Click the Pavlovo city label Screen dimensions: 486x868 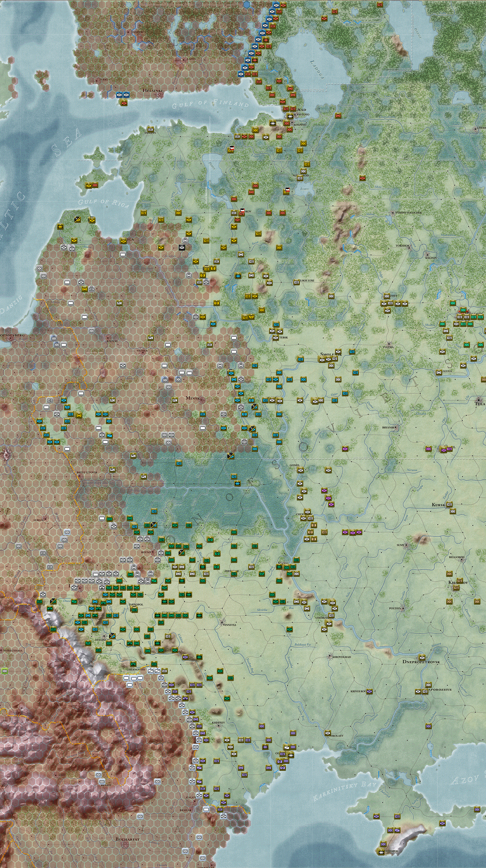303,114
